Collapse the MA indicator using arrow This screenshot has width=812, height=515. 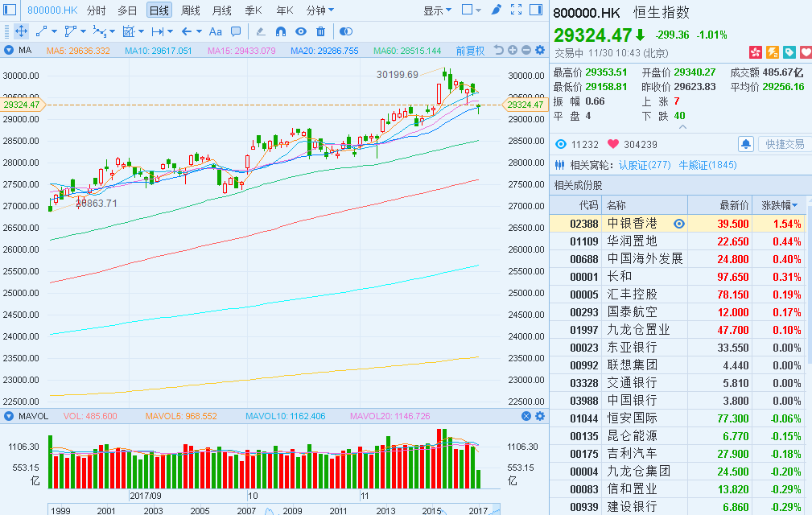(9, 50)
